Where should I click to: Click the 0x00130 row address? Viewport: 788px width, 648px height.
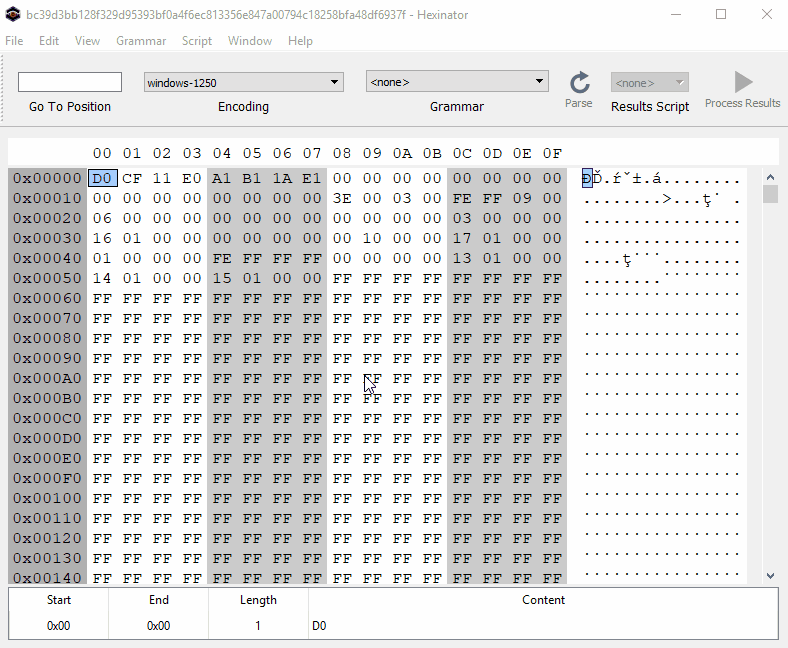tap(47, 558)
